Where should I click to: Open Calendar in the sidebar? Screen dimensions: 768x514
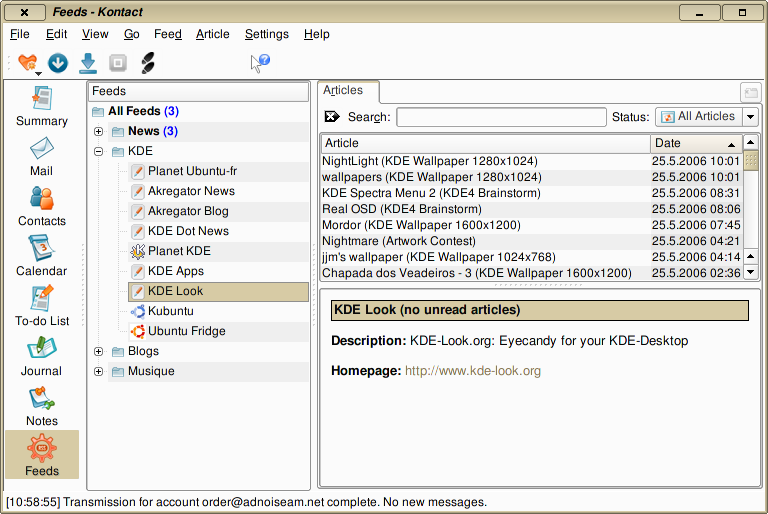pos(42,256)
